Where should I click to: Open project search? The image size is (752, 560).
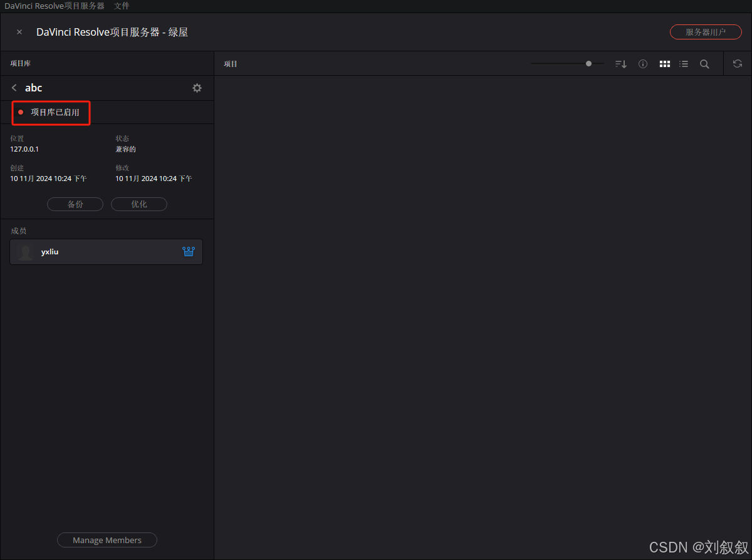pyautogui.click(x=704, y=63)
